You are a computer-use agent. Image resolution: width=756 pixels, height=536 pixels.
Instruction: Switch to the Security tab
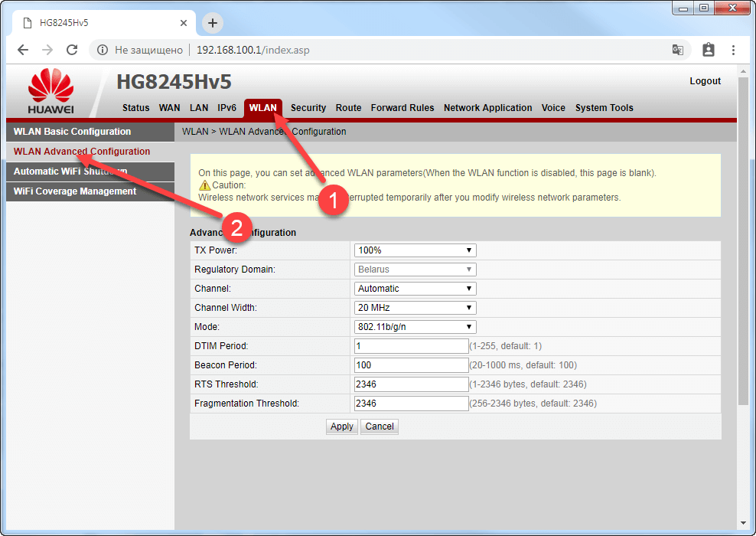pyautogui.click(x=308, y=108)
